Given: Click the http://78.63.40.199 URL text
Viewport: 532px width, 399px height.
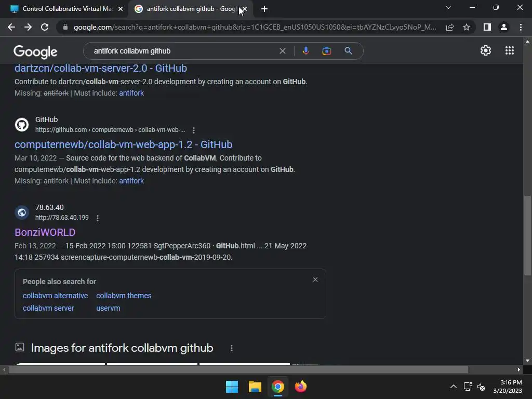Looking at the screenshot, I should pos(62,218).
